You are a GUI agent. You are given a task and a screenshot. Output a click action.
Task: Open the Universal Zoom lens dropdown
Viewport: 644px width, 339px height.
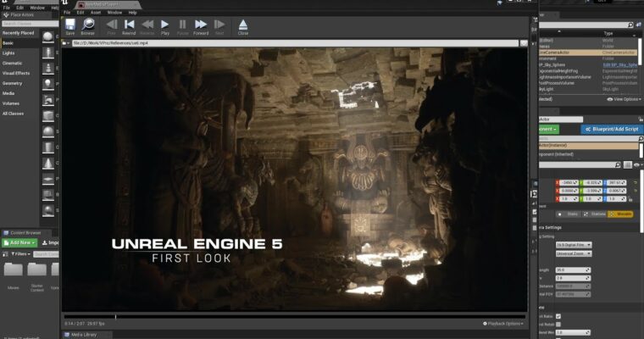574,254
